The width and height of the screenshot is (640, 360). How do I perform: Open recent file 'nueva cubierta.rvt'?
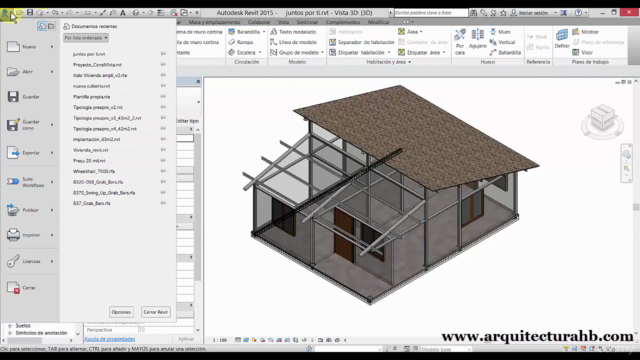tap(91, 86)
